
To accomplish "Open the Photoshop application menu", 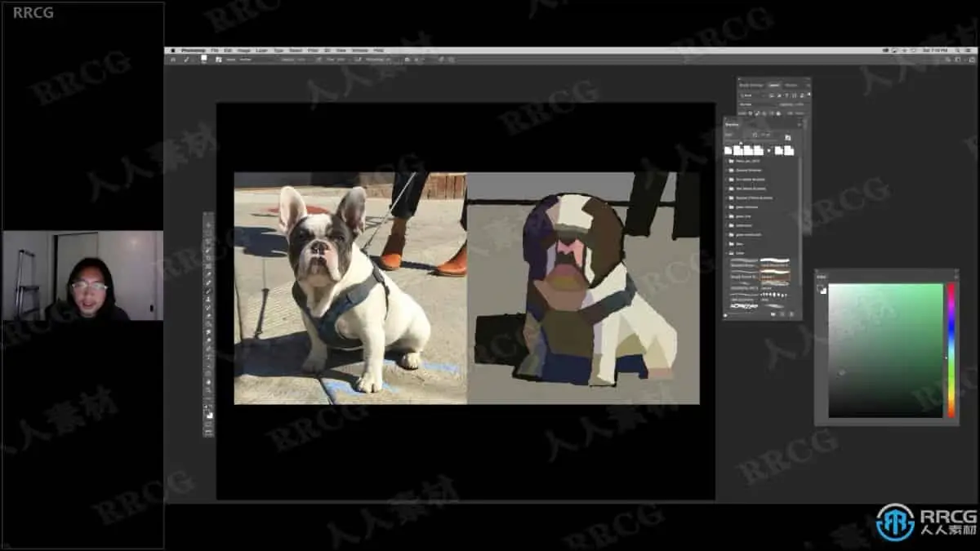I will click(193, 51).
